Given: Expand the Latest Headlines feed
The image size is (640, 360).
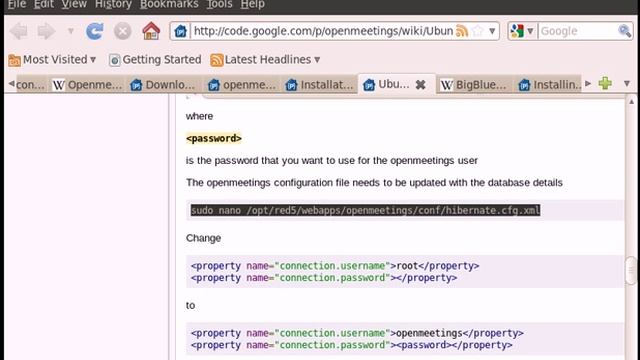Looking at the screenshot, I should [x=265, y=60].
